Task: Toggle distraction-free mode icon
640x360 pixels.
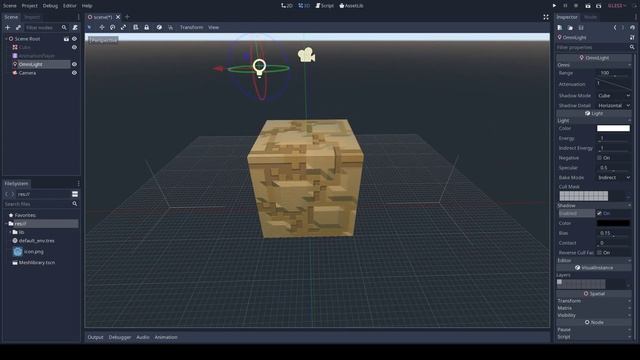Action: click(x=546, y=17)
